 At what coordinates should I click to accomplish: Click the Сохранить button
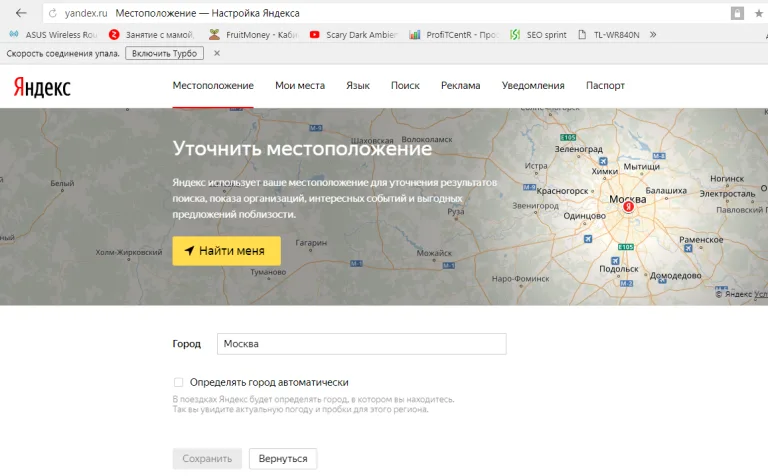(207, 458)
